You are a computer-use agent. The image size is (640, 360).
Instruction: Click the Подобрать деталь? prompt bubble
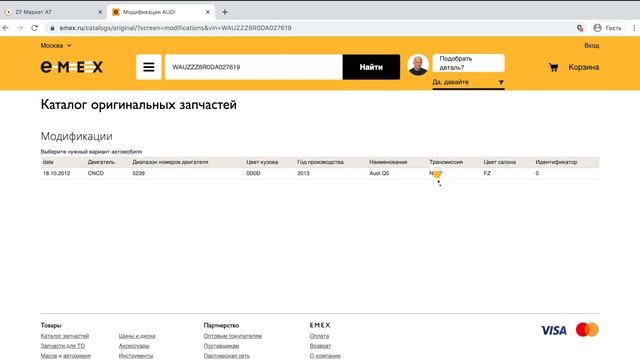(469, 63)
